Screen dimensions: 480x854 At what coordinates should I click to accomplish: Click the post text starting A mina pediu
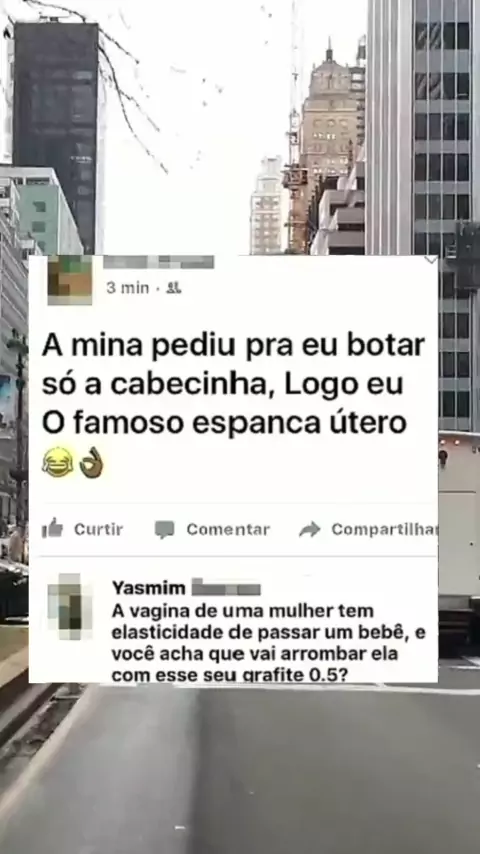pyautogui.click(x=233, y=384)
